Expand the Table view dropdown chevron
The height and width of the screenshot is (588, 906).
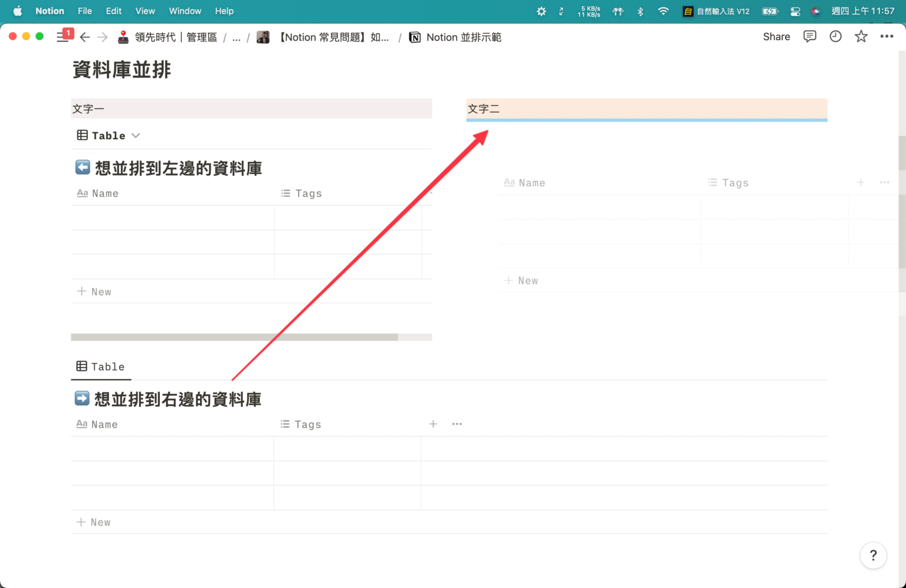136,135
